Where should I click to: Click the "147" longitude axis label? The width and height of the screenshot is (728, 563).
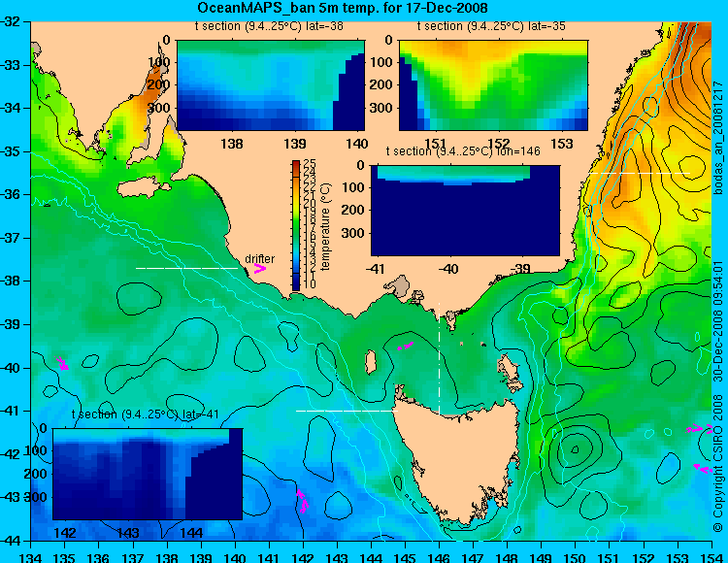click(x=473, y=557)
